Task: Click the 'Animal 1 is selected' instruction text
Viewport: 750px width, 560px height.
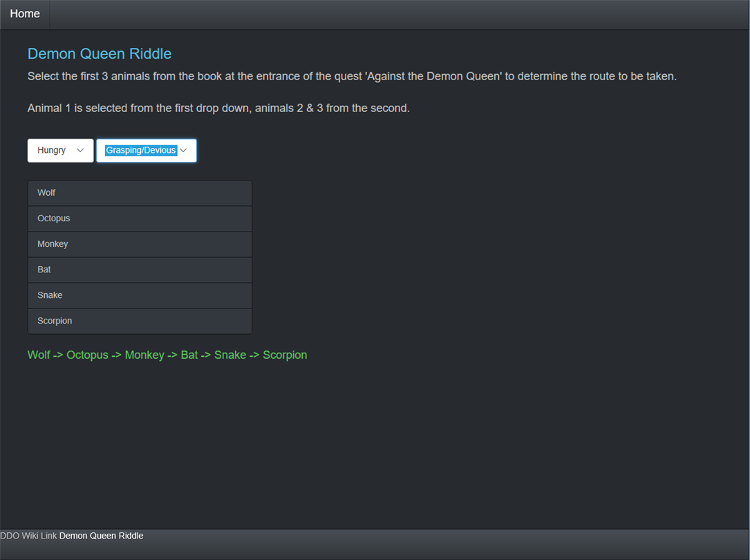Action: [x=218, y=108]
